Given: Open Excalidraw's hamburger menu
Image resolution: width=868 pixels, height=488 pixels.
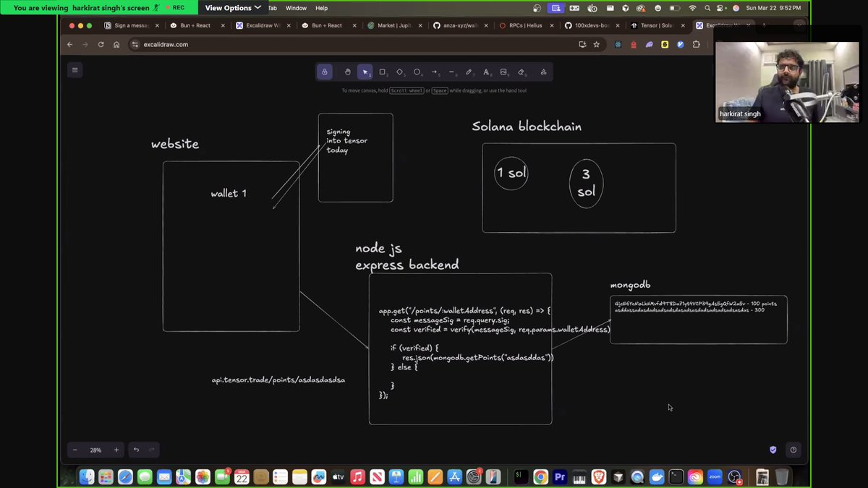Looking at the screenshot, I should click(x=75, y=69).
